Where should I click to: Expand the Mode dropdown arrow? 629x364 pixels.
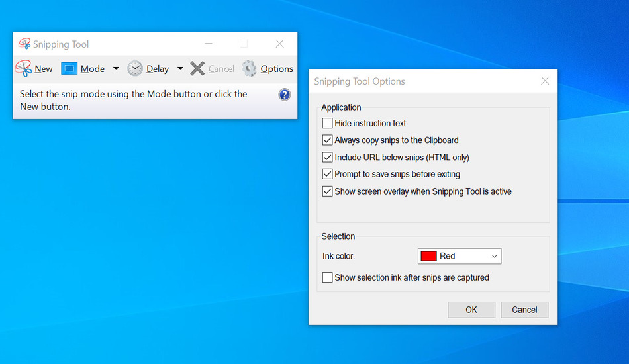click(116, 69)
